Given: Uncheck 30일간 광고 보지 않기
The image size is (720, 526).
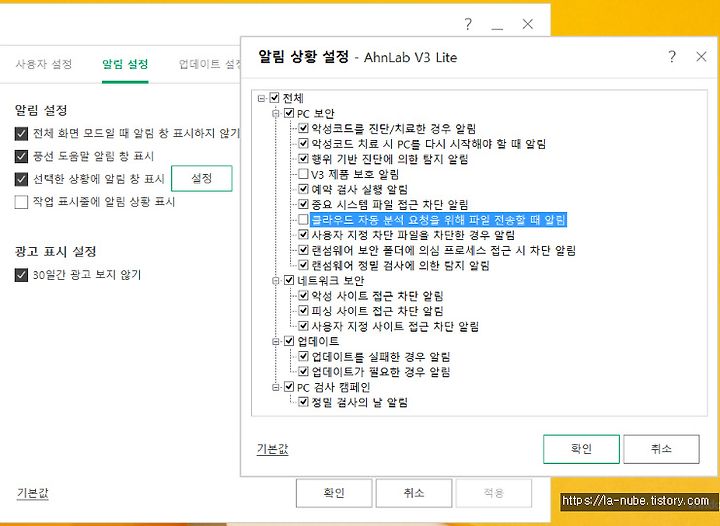Looking at the screenshot, I should pos(21,275).
